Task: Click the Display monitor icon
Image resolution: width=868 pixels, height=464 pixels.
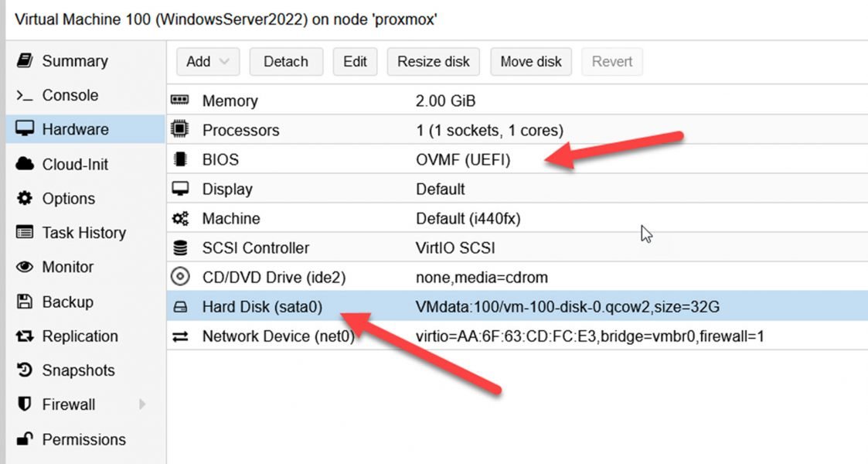Action: [x=182, y=189]
